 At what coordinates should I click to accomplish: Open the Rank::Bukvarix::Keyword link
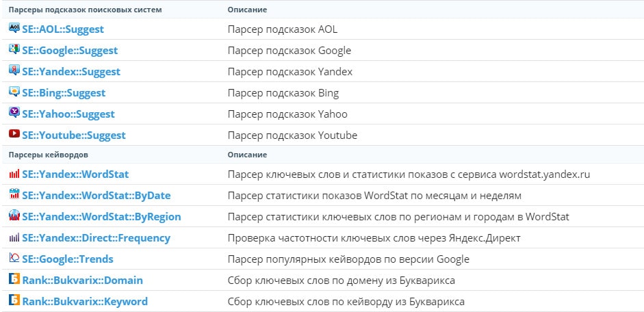click(x=85, y=302)
